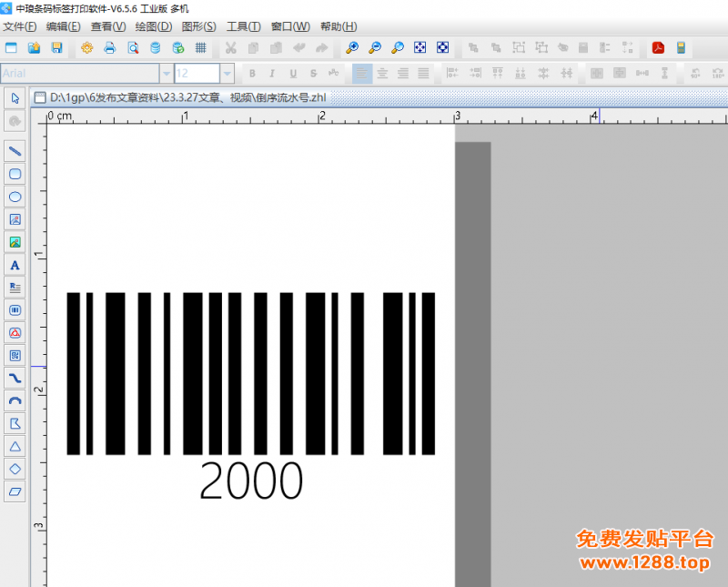The width and height of the screenshot is (728, 587).
Task: Select the pointer selection tool
Action: point(15,98)
